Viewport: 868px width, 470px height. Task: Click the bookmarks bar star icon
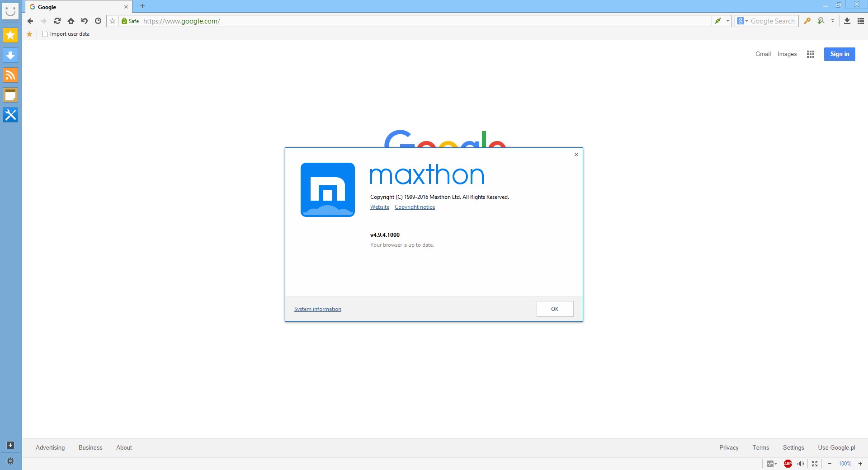(x=29, y=34)
